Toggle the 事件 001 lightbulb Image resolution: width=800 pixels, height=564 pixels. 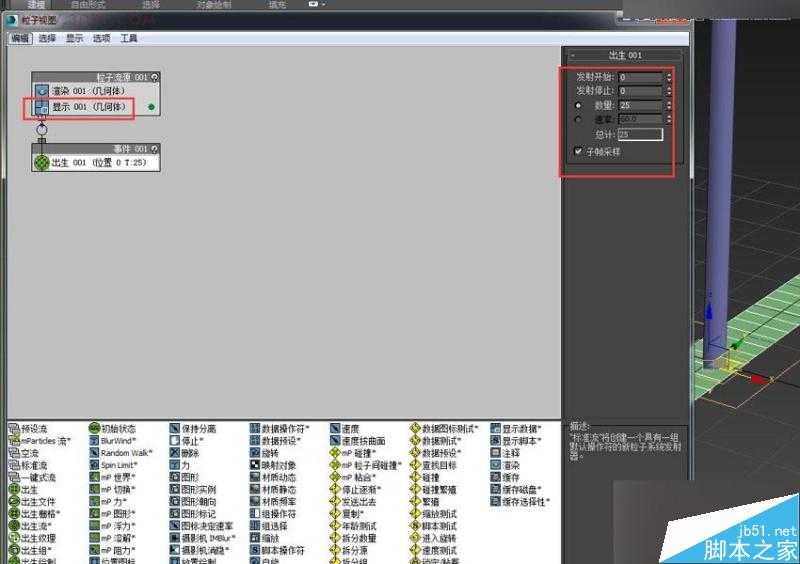[x=155, y=149]
